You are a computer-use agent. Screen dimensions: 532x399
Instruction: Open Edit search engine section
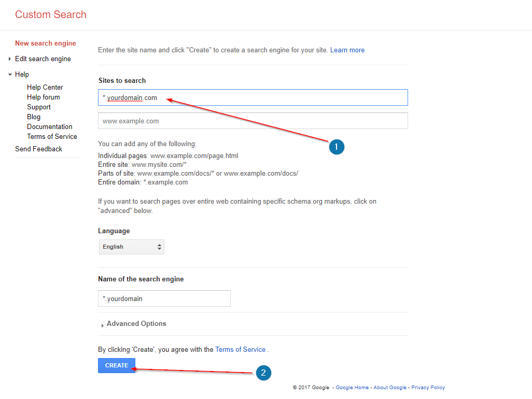[43, 59]
